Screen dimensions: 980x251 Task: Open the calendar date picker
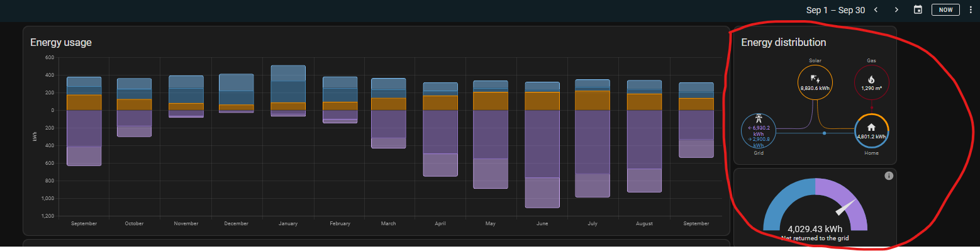[x=918, y=9]
